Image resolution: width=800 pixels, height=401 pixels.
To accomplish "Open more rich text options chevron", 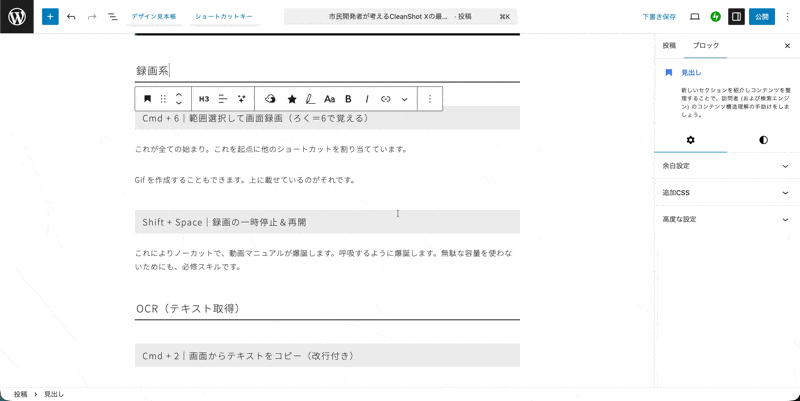I will (405, 99).
